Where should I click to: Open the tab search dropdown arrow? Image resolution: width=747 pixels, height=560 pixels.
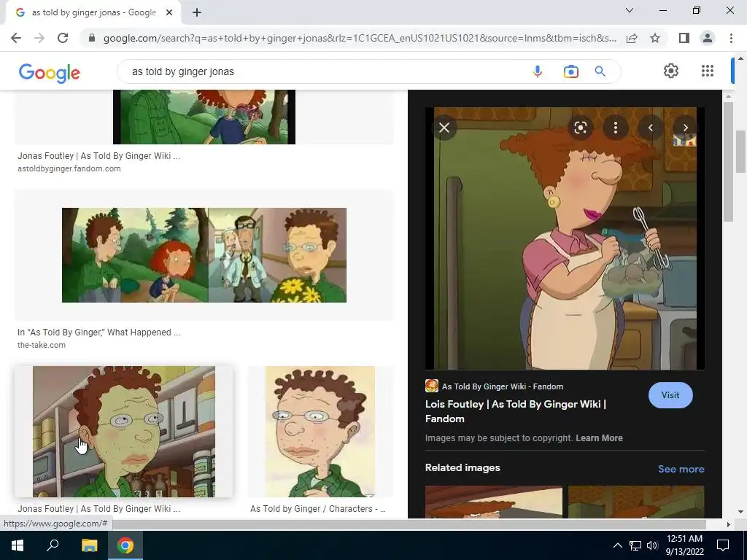tap(630, 10)
